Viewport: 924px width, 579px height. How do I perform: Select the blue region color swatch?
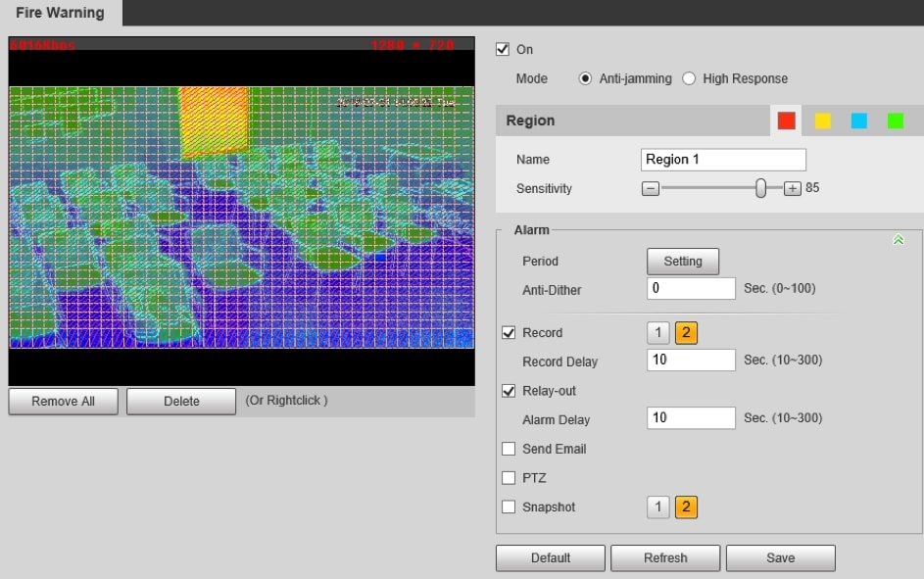point(859,121)
